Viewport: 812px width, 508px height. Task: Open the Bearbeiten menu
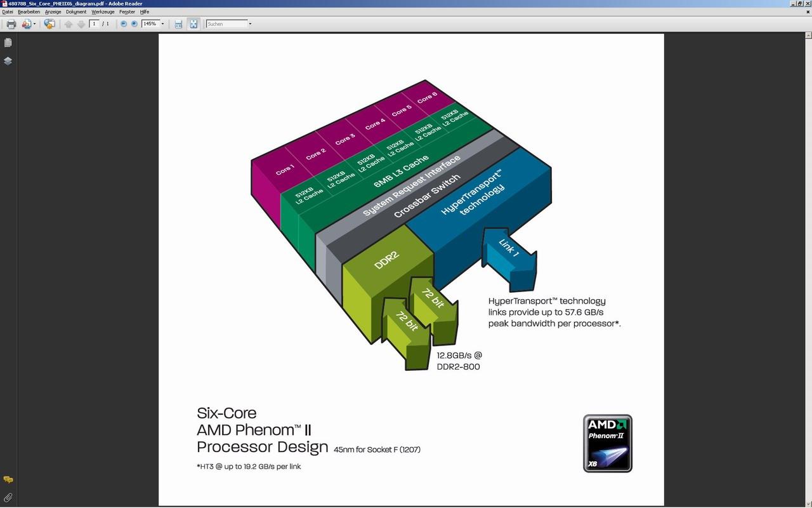tap(29, 12)
